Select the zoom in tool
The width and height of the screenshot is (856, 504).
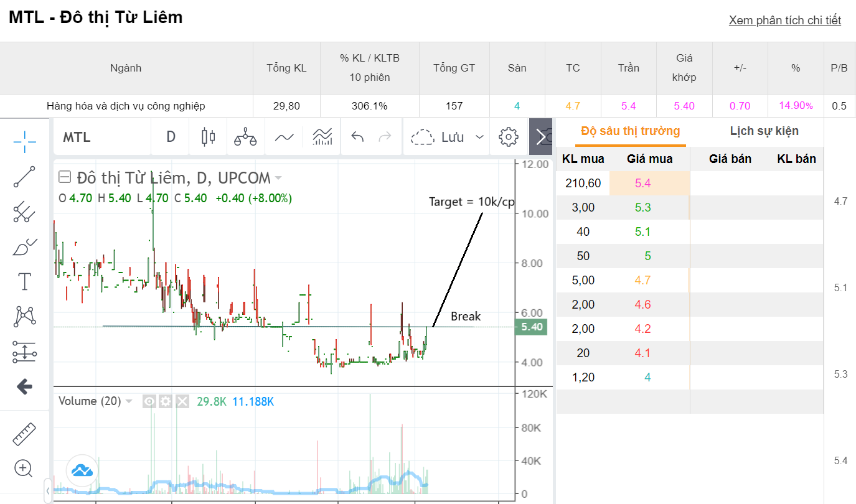tap(24, 468)
